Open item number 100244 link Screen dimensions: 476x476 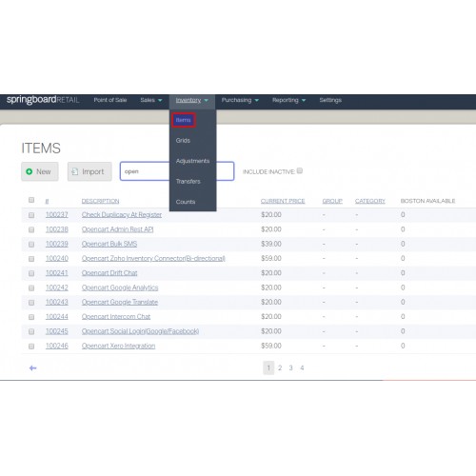(57, 317)
